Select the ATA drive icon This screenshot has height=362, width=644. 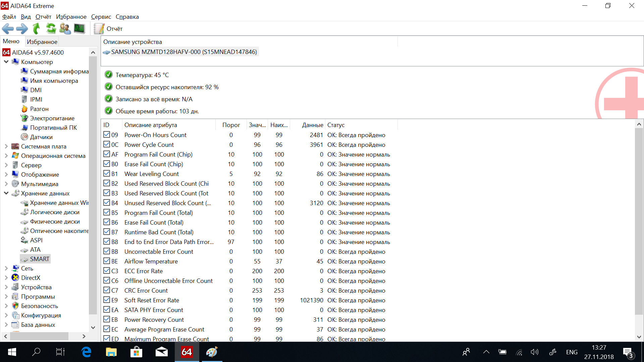[x=24, y=250]
